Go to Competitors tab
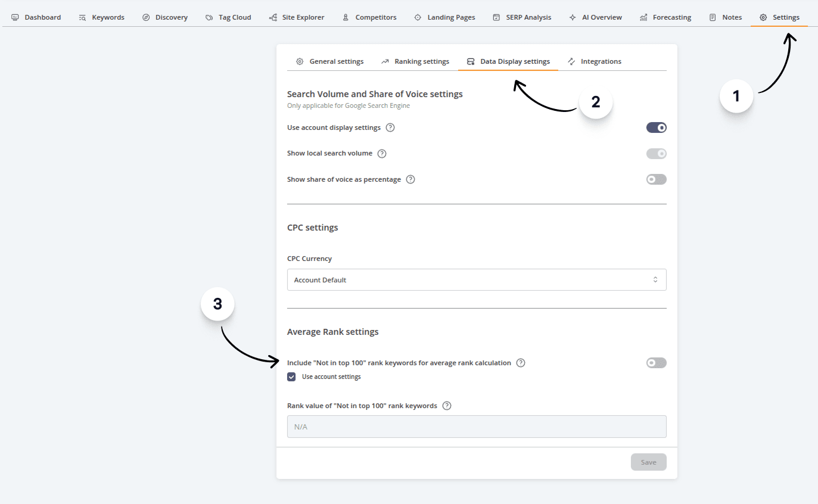The image size is (818, 504). tap(369, 17)
